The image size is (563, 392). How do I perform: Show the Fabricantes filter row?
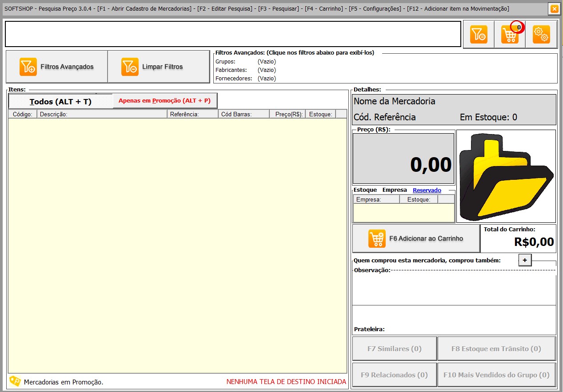pos(245,70)
